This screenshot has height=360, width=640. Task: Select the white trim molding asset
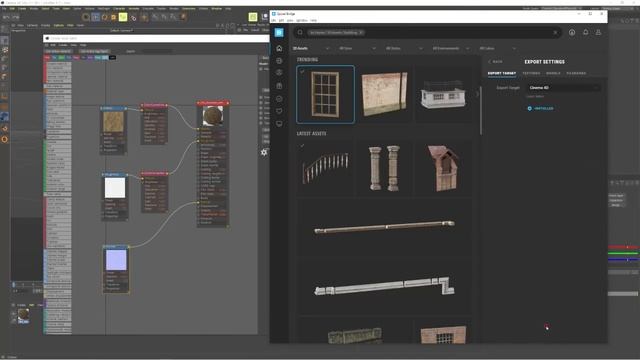(x=384, y=286)
